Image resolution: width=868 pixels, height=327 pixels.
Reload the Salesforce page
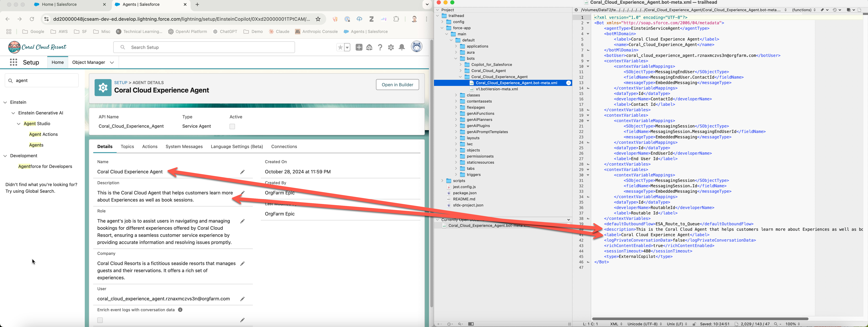[x=32, y=19]
